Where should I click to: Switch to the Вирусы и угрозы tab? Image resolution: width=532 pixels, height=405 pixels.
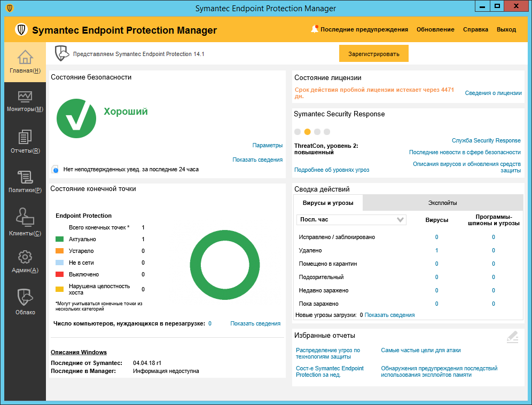(328, 203)
